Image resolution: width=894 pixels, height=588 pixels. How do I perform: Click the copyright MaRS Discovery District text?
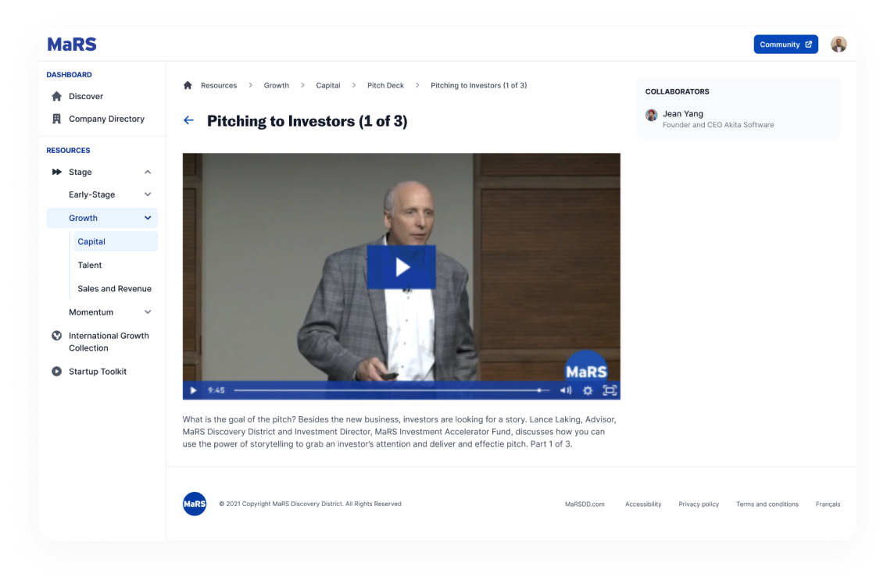[x=310, y=504]
